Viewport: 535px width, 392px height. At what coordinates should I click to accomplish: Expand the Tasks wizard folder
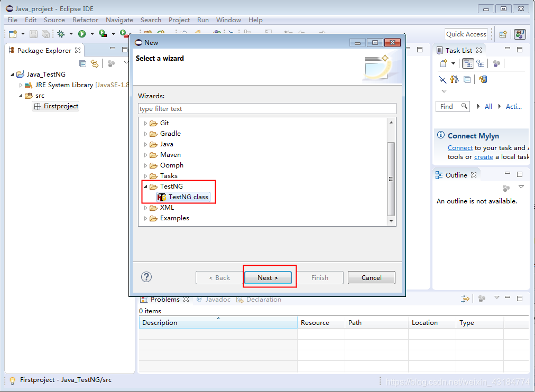(x=146, y=176)
